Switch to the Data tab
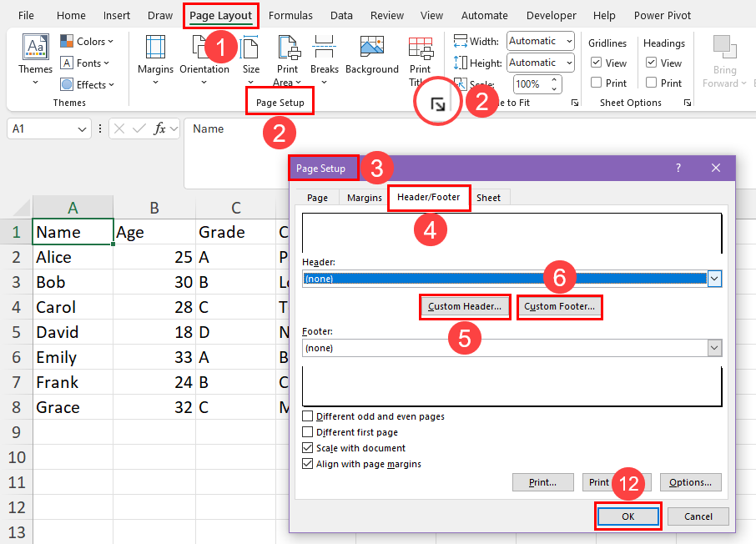Viewport: 756px width, 544px height. tap(341, 15)
